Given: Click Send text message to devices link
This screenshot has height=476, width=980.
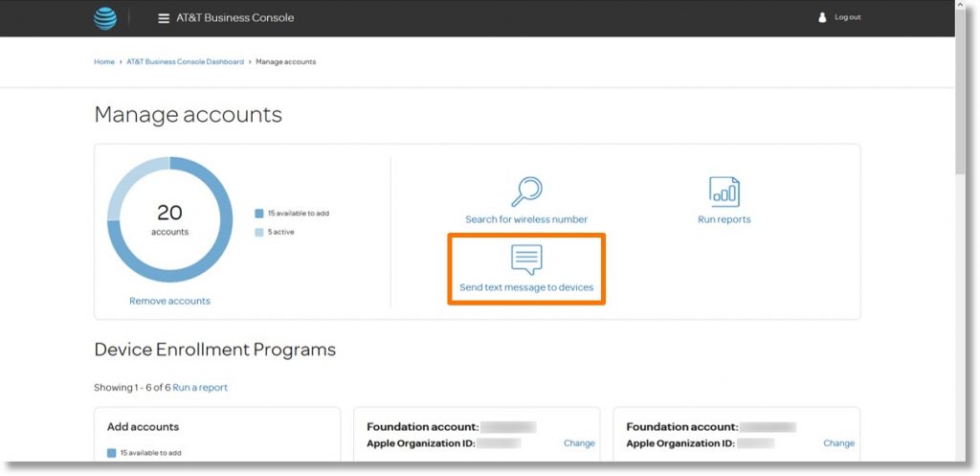Looking at the screenshot, I should pyautogui.click(x=526, y=287).
